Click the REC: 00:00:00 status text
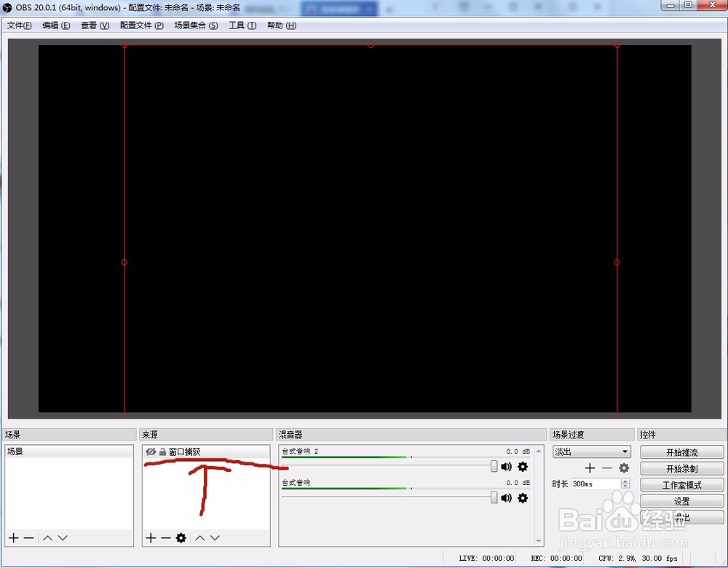Screen dimensions: 728x568 point(556,559)
